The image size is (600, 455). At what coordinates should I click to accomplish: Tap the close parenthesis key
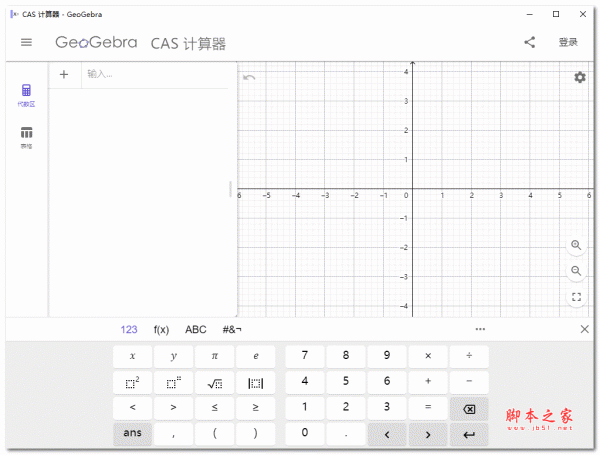coord(256,434)
